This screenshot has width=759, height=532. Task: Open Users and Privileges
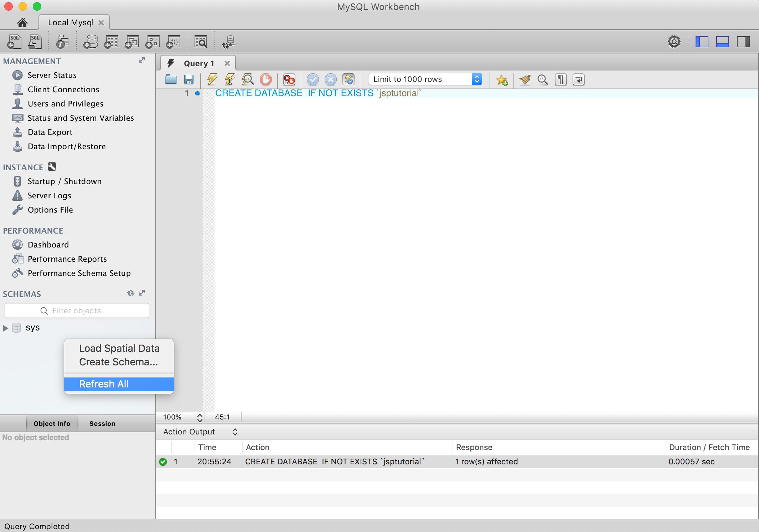coord(66,104)
